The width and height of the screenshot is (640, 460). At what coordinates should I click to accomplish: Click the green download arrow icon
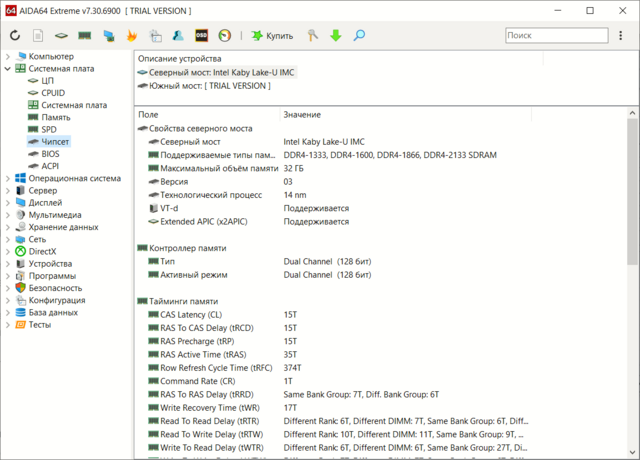(x=335, y=36)
